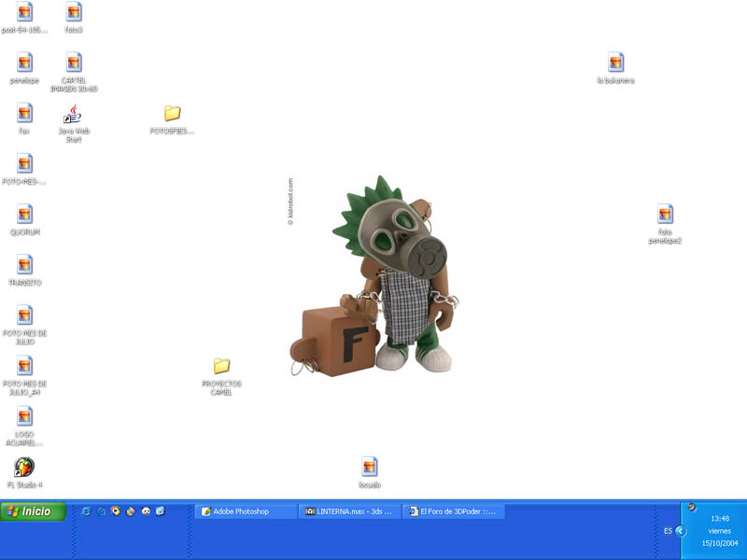Click the taskbar clock showing 13:48
Screen dimensions: 747x560
click(720, 519)
